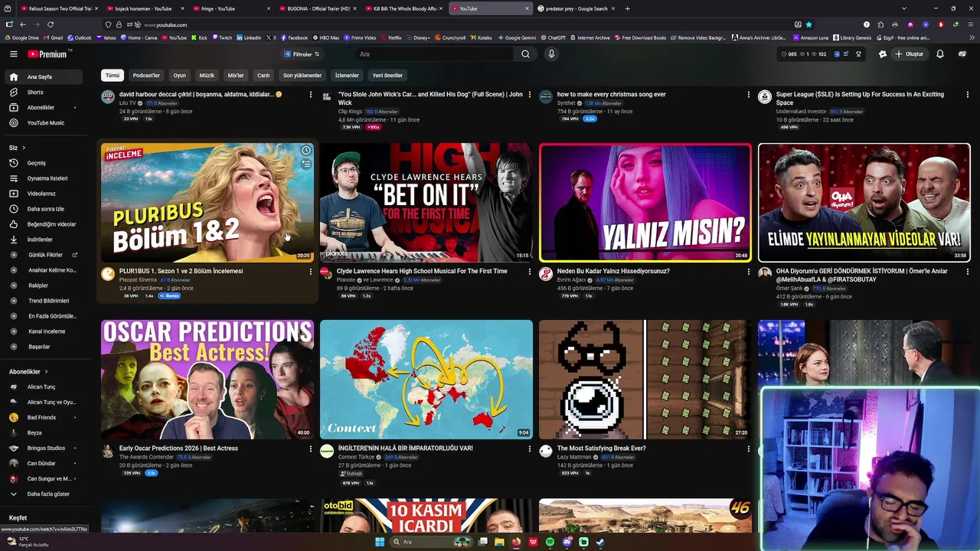Open the Filtreler filter dropdown

click(x=302, y=54)
